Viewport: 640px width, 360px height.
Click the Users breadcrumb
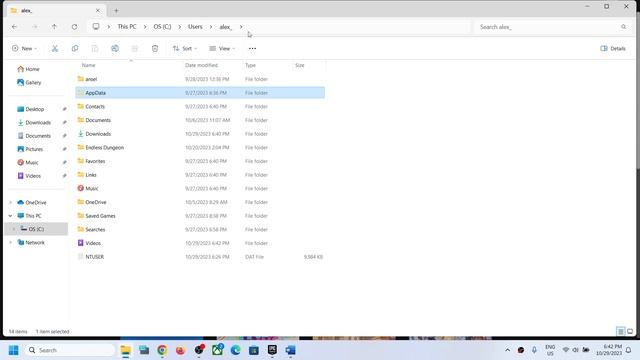195,27
